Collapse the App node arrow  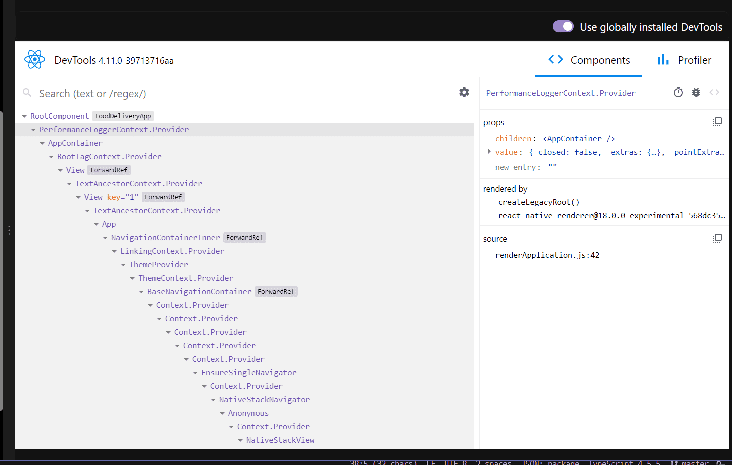coord(96,225)
